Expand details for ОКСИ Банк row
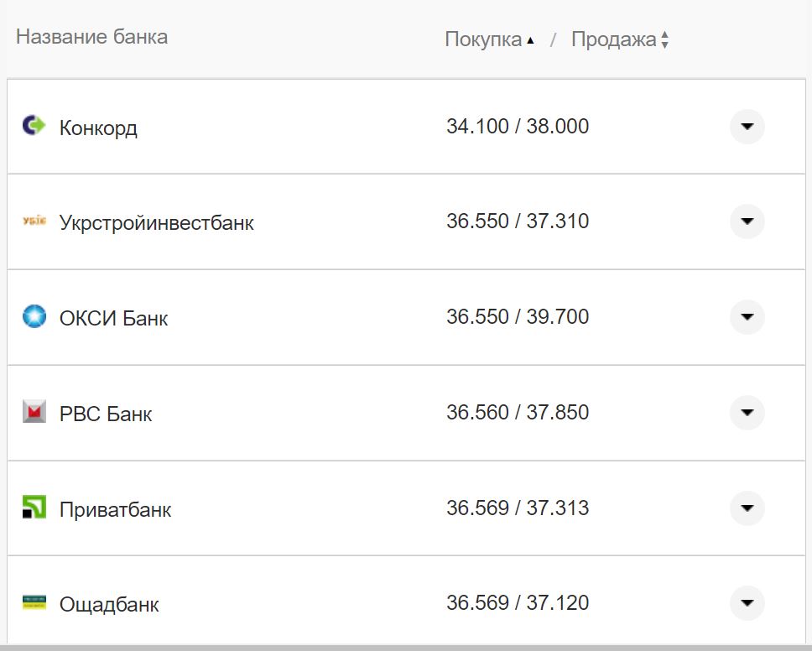The width and height of the screenshot is (812, 651). 746,317
